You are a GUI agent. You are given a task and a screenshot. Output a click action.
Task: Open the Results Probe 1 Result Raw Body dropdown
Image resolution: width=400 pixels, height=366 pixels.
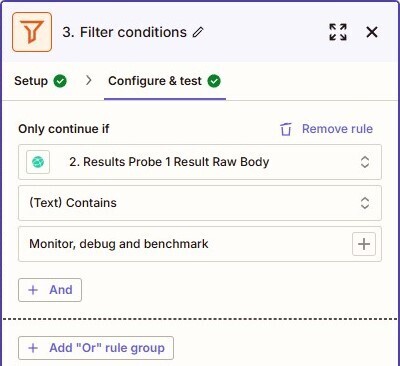[x=200, y=162]
